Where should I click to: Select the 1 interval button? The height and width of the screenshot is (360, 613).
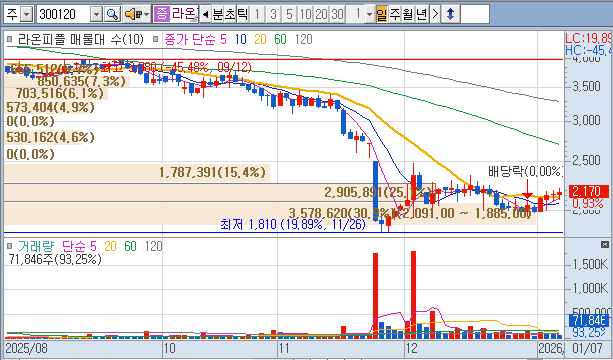tap(257, 14)
